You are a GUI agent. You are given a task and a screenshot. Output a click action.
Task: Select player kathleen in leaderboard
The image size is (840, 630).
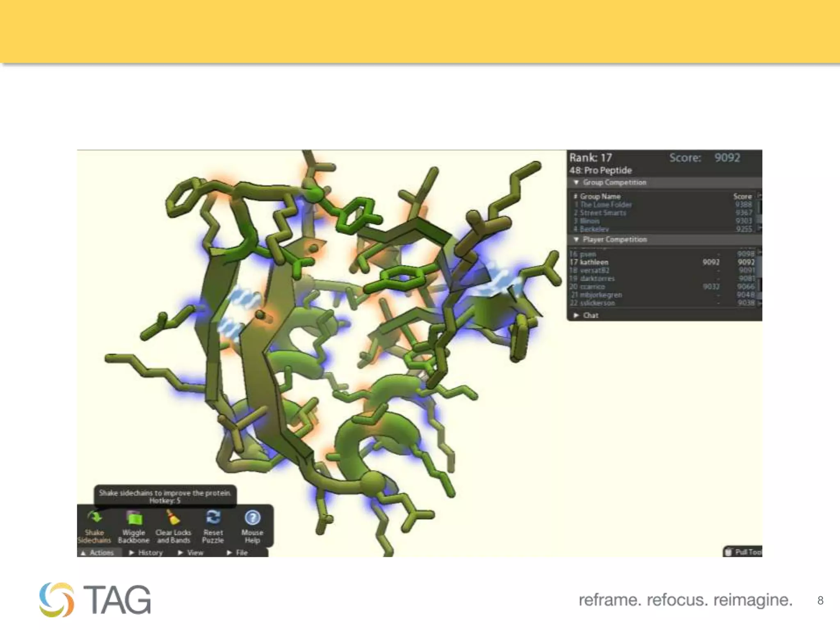tap(594, 262)
